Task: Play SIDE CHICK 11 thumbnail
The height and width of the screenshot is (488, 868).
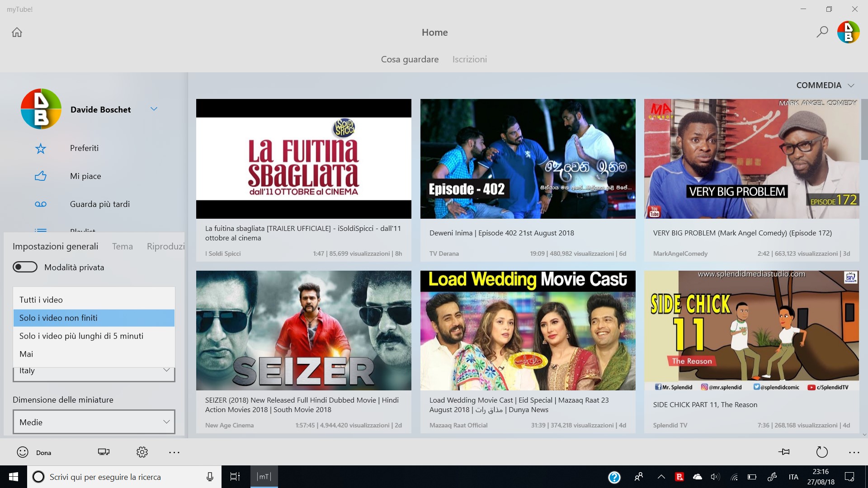Action: click(x=752, y=330)
